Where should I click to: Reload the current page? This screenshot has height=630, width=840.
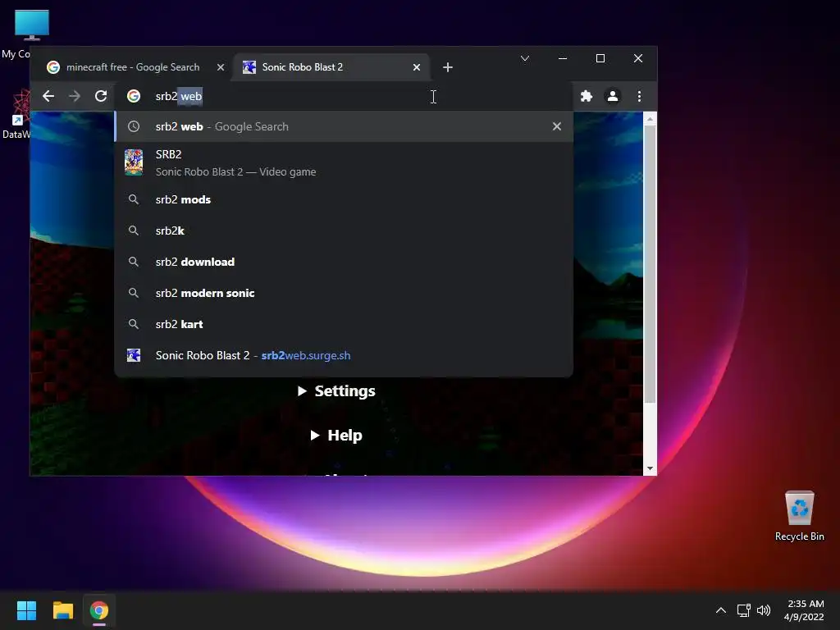(101, 96)
